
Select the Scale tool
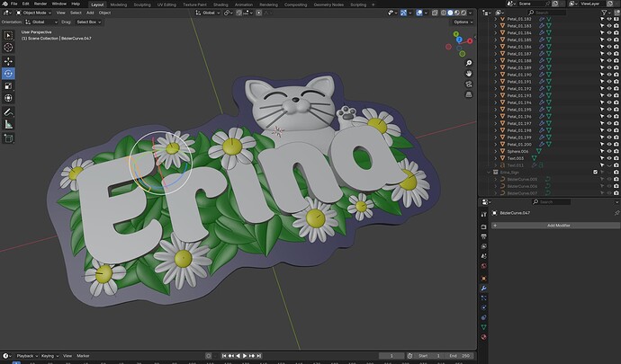tap(8, 85)
